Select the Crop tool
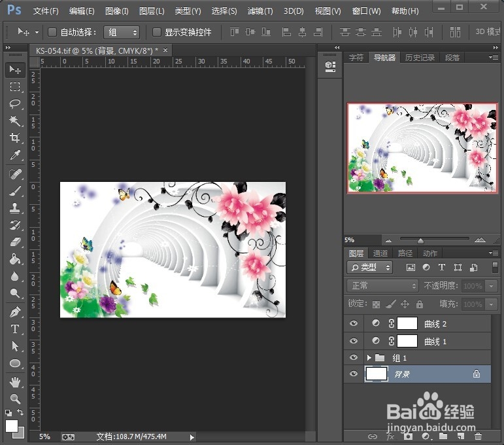 [x=15, y=137]
